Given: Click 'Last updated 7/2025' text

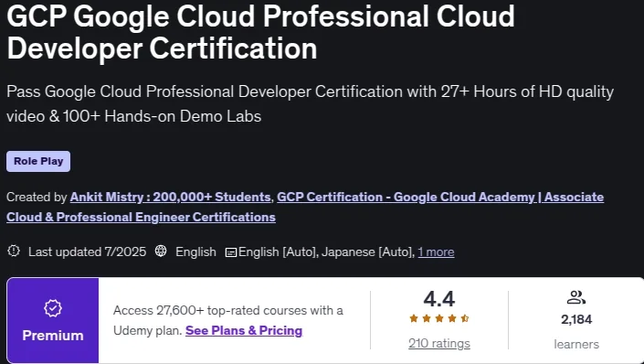Looking at the screenshot, I should click(87, 252).
